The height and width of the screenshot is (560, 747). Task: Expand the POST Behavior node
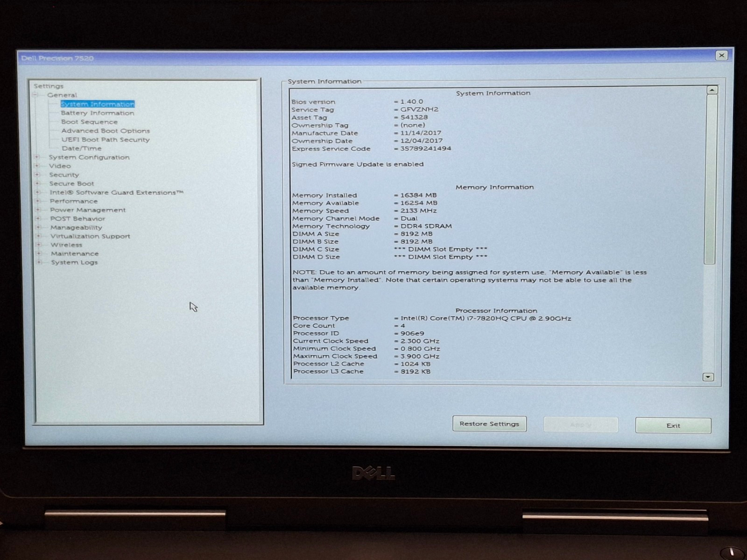[x=39, y=218]
